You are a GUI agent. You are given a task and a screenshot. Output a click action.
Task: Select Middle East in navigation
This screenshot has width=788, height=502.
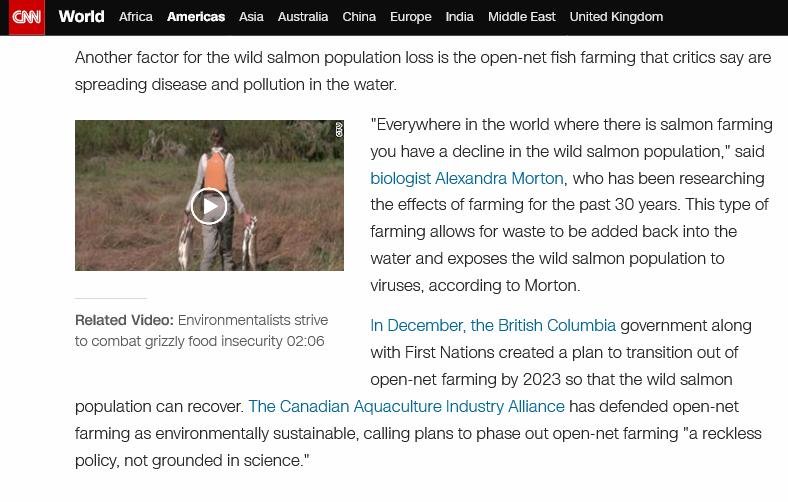click(521, 17)
